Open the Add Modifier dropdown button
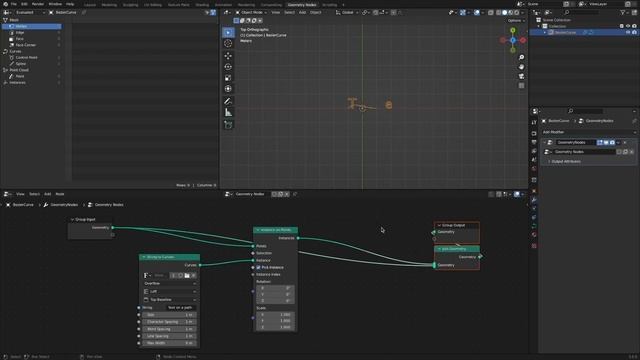 [x=589, y=132]
